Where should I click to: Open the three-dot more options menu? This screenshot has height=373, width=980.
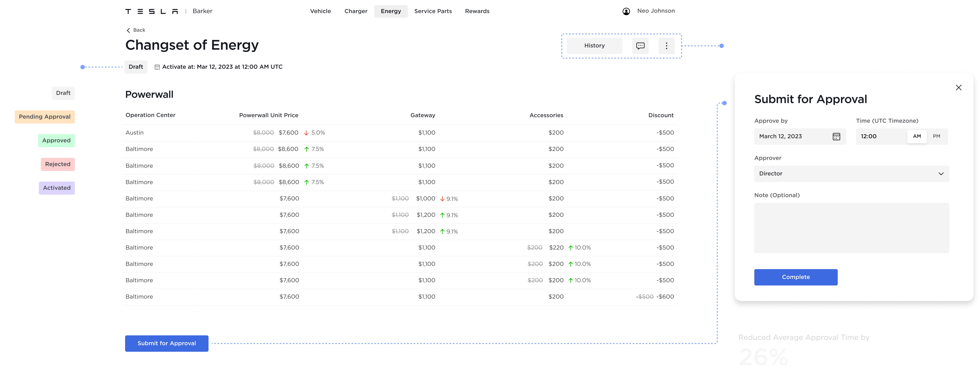(x=667, y=46)
